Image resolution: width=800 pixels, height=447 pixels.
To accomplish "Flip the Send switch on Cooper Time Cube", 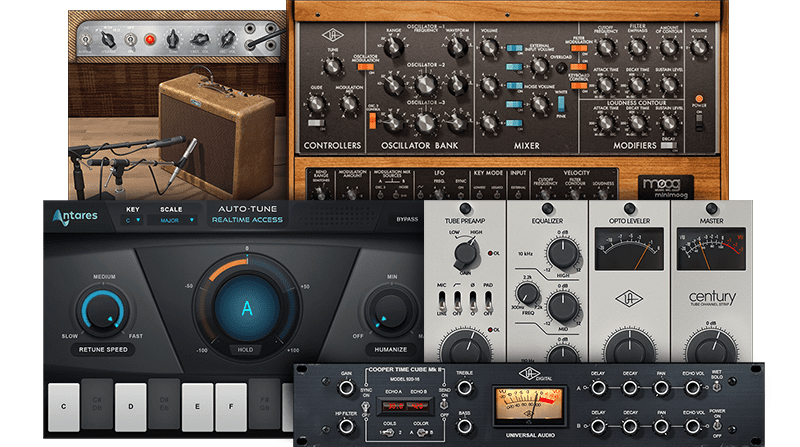I will (x=444, y=404).
